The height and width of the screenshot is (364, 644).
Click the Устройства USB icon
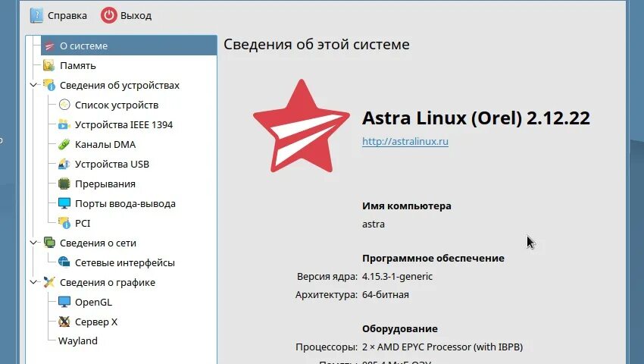click(x=64, y=164)
